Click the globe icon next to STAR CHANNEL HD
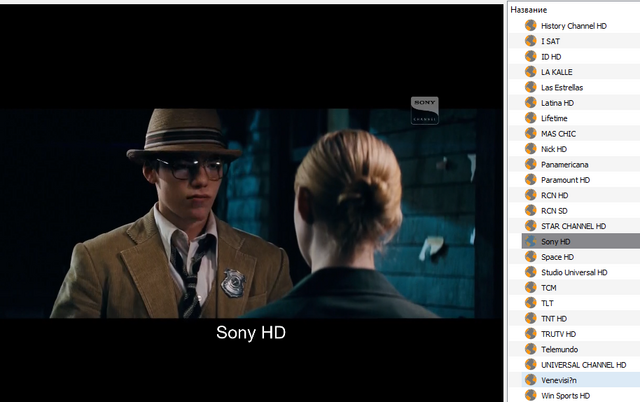Image resolution: width=640 pixels, height=402 pixels. coord(531,226)
